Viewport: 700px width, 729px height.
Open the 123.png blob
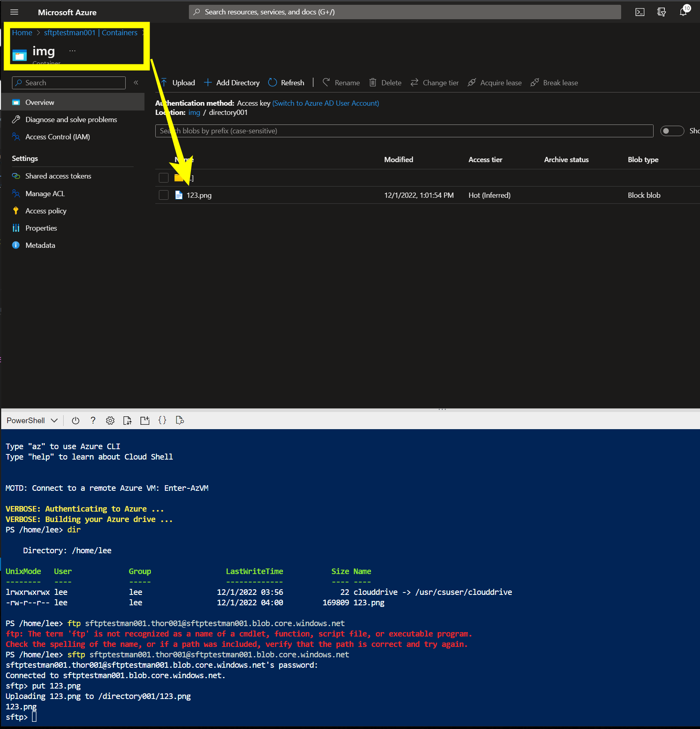199,195
